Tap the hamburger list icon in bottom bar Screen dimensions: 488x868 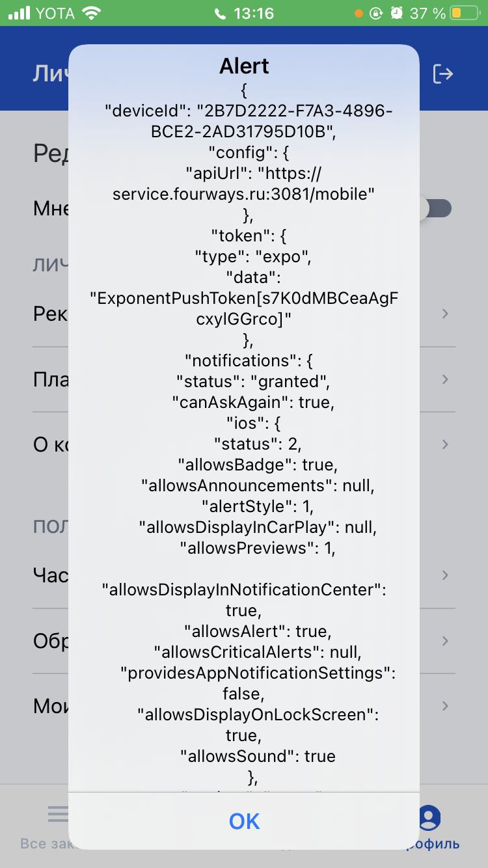(x=57, y=813)
